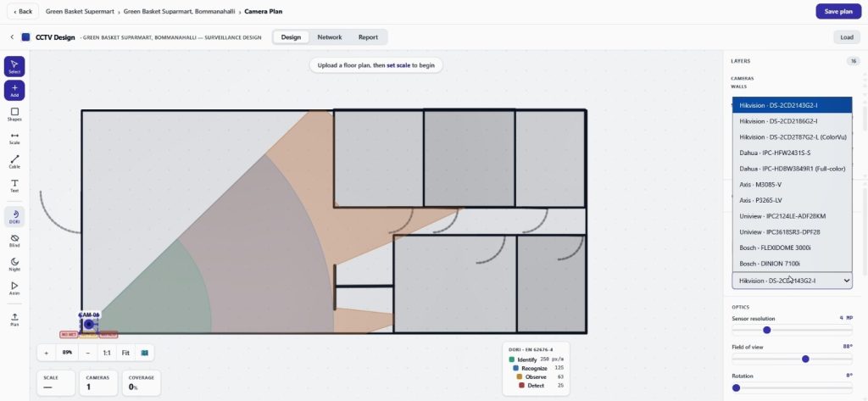The width and height of the screenshot is (868, 401).
Task: Choose Bosch DINION 7100i option
Action: [793, 263]
